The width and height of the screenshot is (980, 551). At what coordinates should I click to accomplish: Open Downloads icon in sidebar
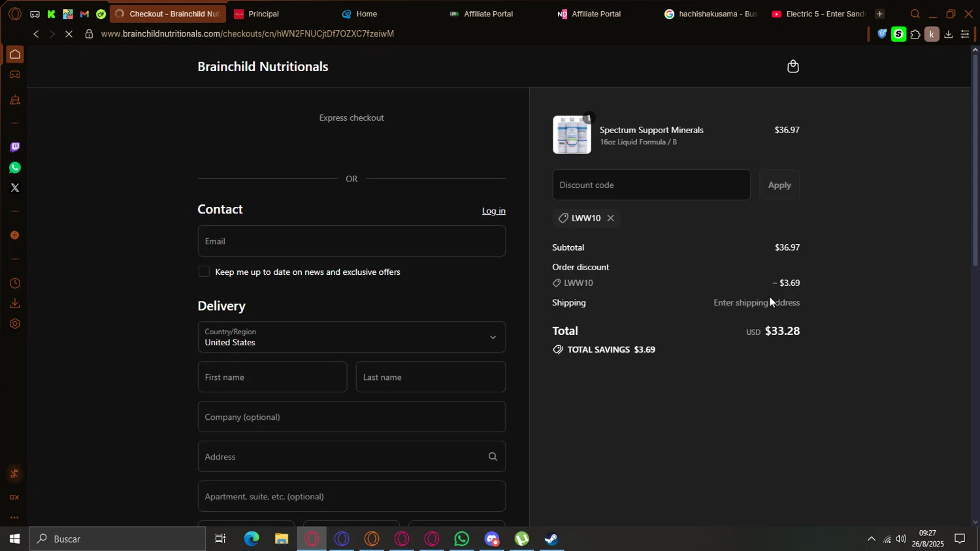(x=15, y=304)
